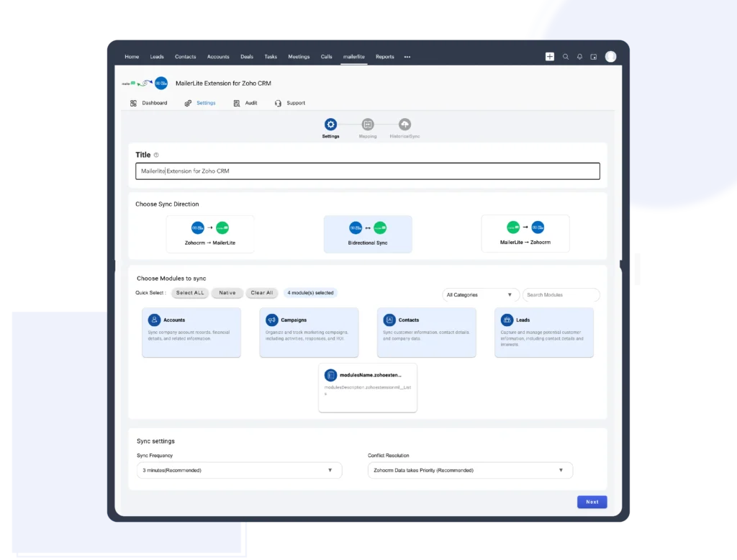
Task: Open the Mapping step icon
Action: [367, 124]
